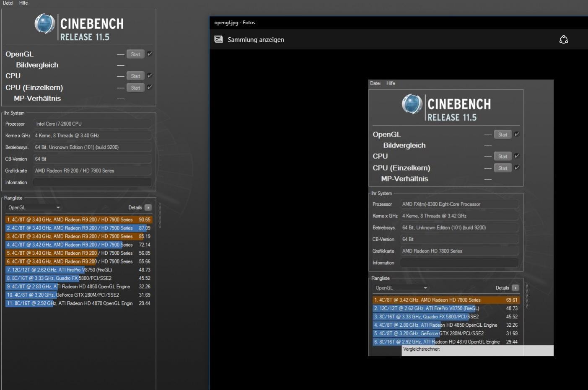588x390 pixels.
Task: Click the Betriebssys. field 64 Bit build 9200
Action: point(92,147)
